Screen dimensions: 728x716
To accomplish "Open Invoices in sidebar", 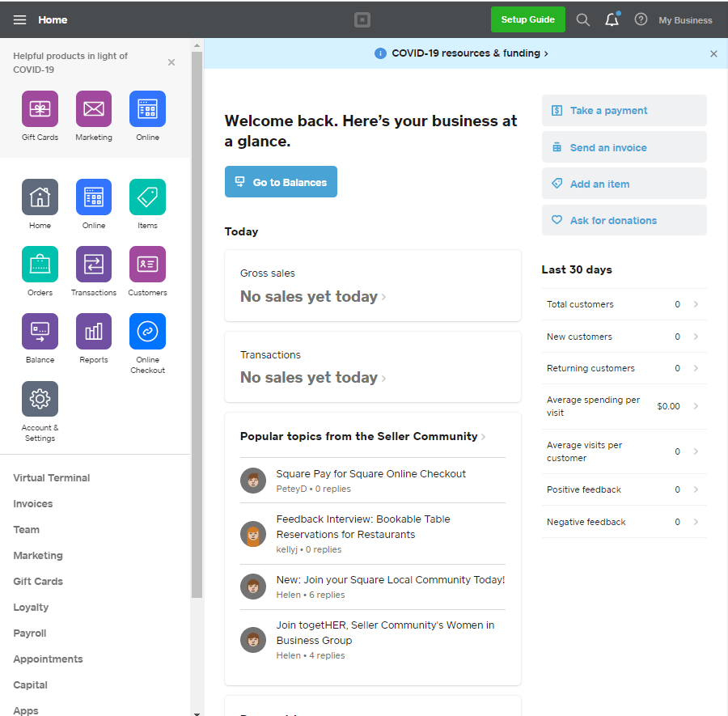I will pyautogui.click(x=33, y=504).
